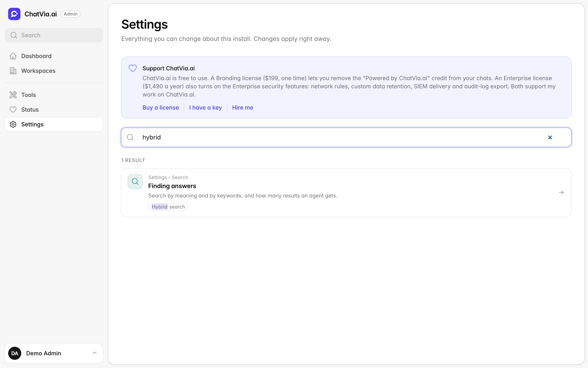Screen dimensions: 588x368
Task: Open the Dashboard page
Action: 54,56
